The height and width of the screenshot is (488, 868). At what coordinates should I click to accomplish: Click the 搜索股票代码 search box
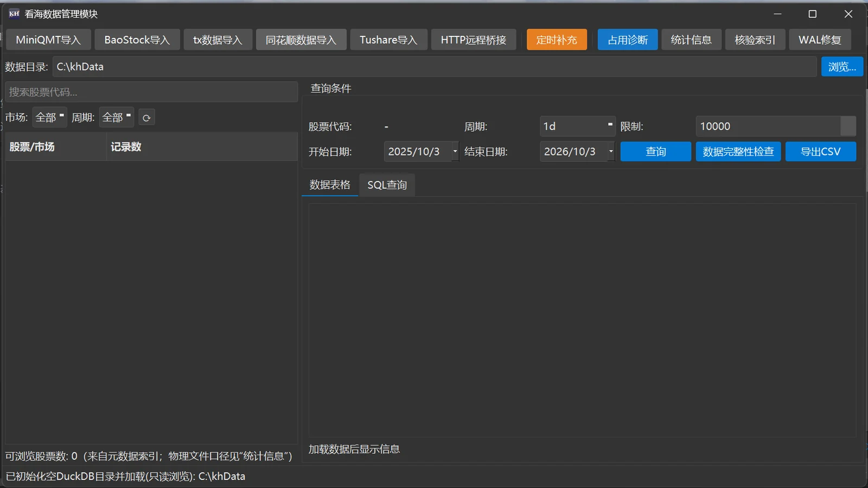coord(151,92)
